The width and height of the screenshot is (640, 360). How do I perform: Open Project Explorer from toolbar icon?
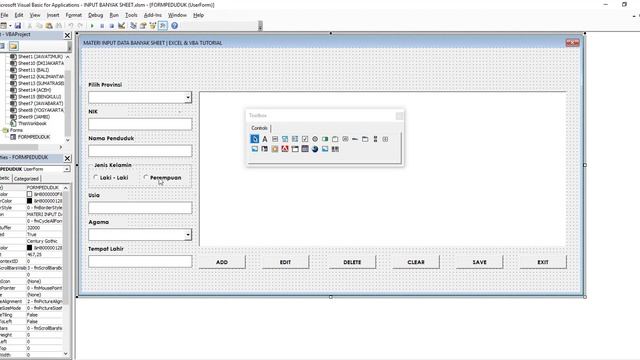pos(133,26)
